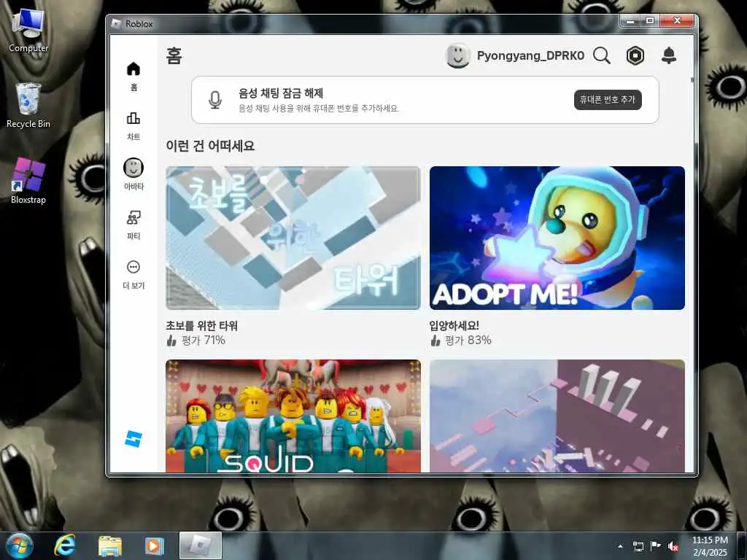Click the network tray icon
The image size is (747, 560).
pyautogui.click(x=638, y=546)
